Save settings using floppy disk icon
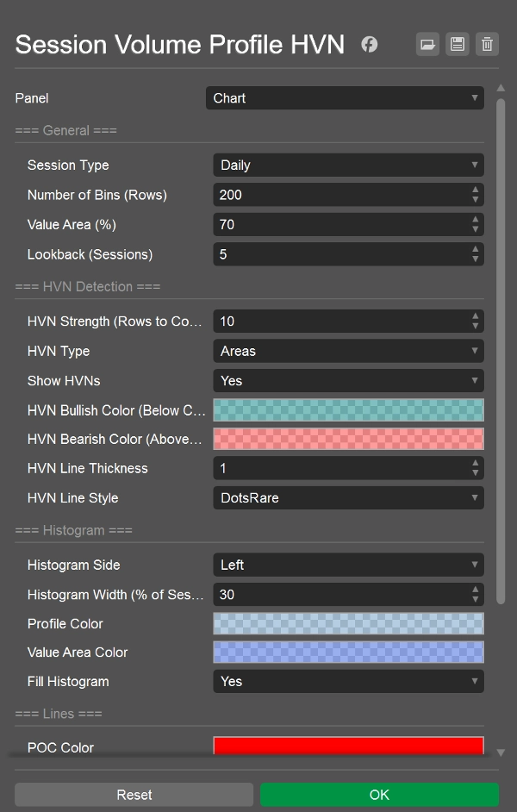This screenshot has width=517, height=812. pos(458,45)
